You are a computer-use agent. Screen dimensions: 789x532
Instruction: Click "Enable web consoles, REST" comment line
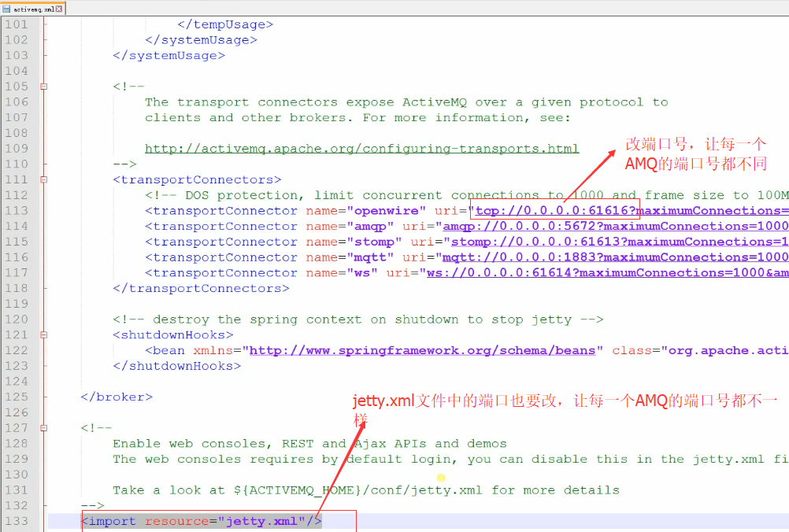coord(309,444)
